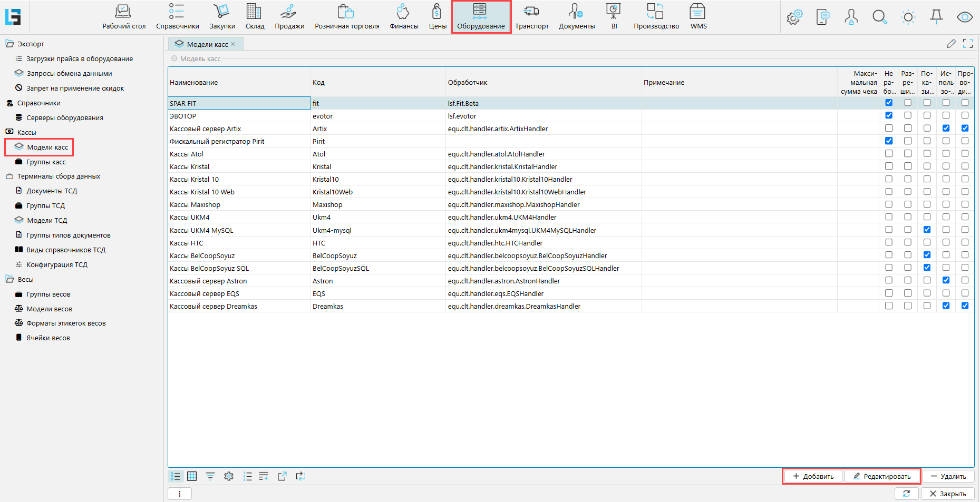Click the search magnifier icon in top bar
980x502 pixels.
pos(879,17)
